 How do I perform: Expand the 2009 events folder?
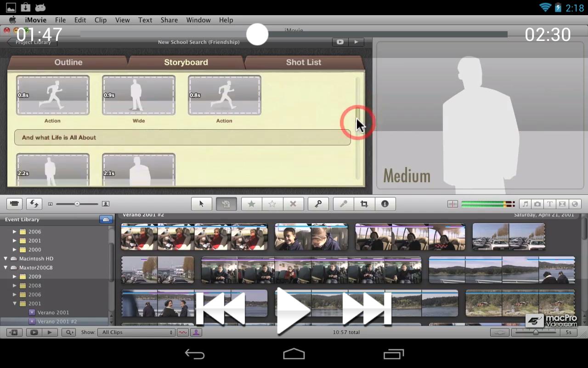click(15, 277)
